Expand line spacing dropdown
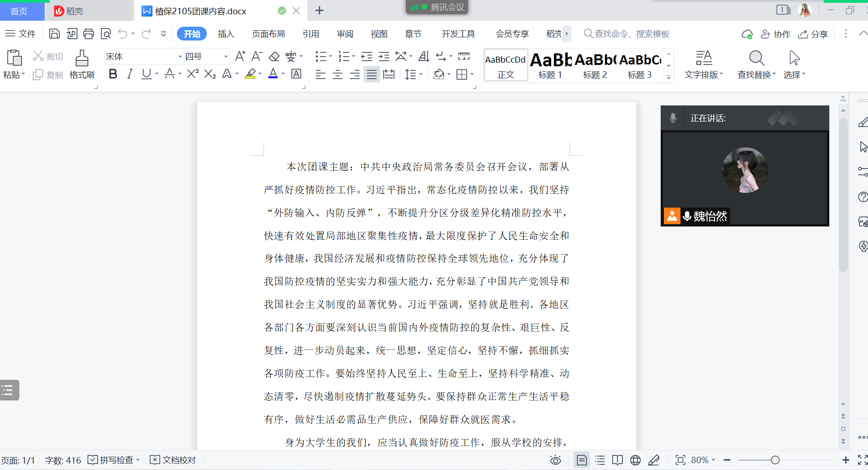Viewport: 868px width, 470px height. click(x=421, y=74)
